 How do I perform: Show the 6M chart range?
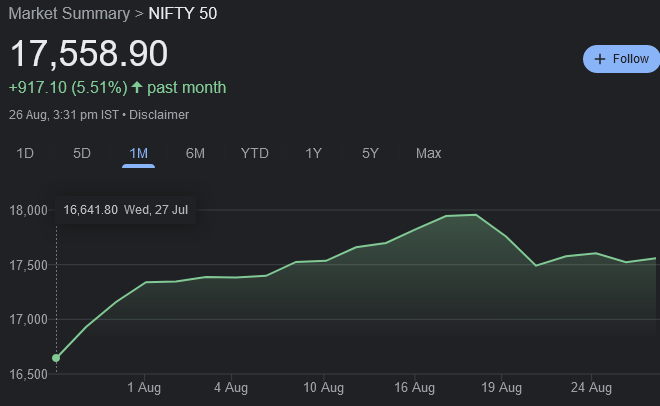click(x=195, y=153)
